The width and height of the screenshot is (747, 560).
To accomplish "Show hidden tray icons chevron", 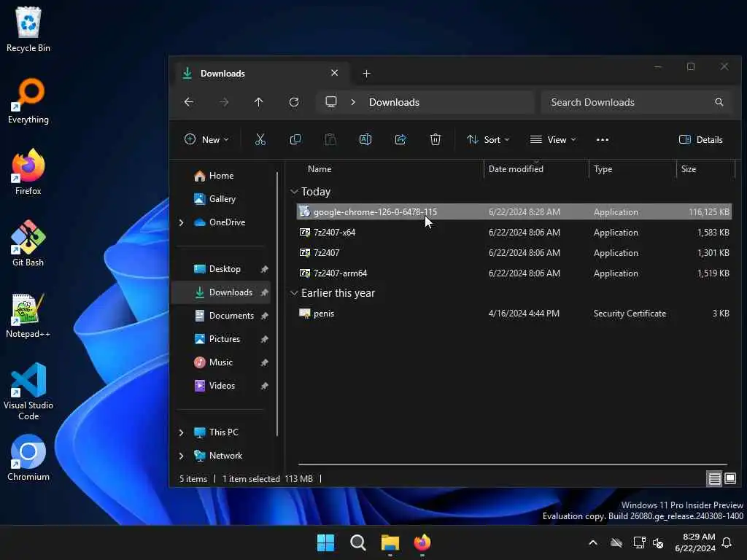I will tap(593, 542).
